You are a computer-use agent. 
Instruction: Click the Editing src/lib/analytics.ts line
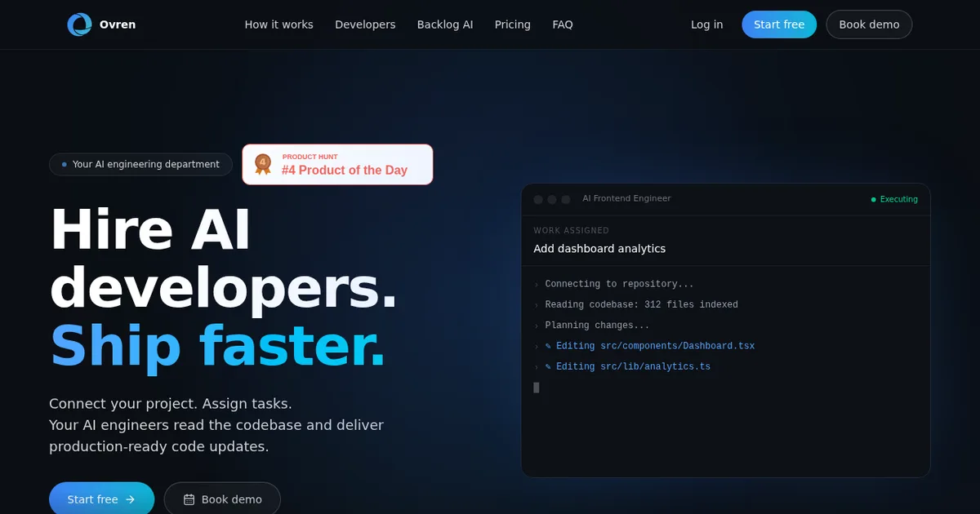click(x=628, y=366)
